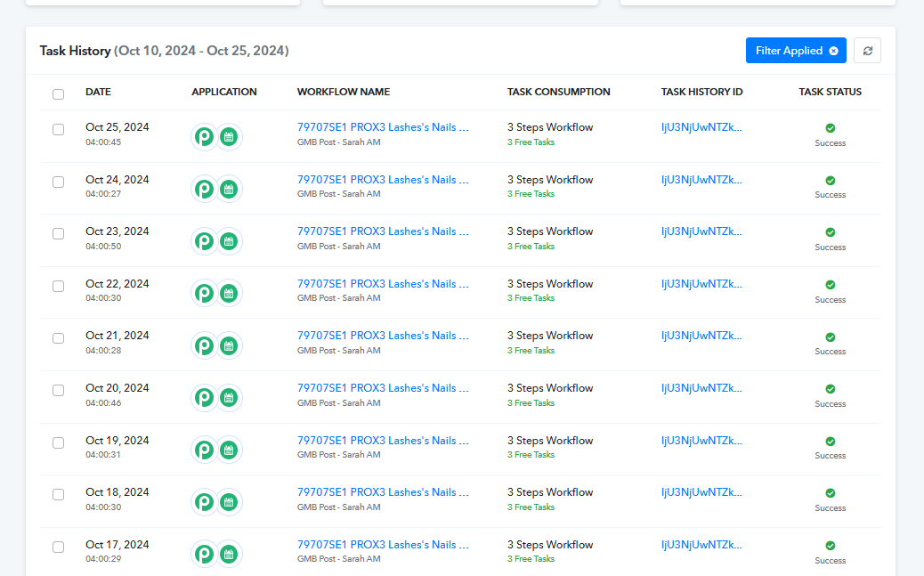Click the green Success checkmark for Oct 22
The height and width of the screenshot is (576, 924).
831,285
